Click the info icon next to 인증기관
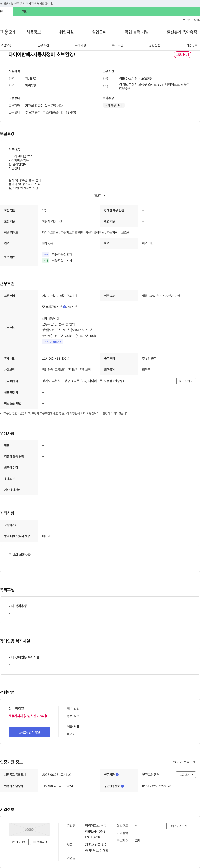 (117, 775)
